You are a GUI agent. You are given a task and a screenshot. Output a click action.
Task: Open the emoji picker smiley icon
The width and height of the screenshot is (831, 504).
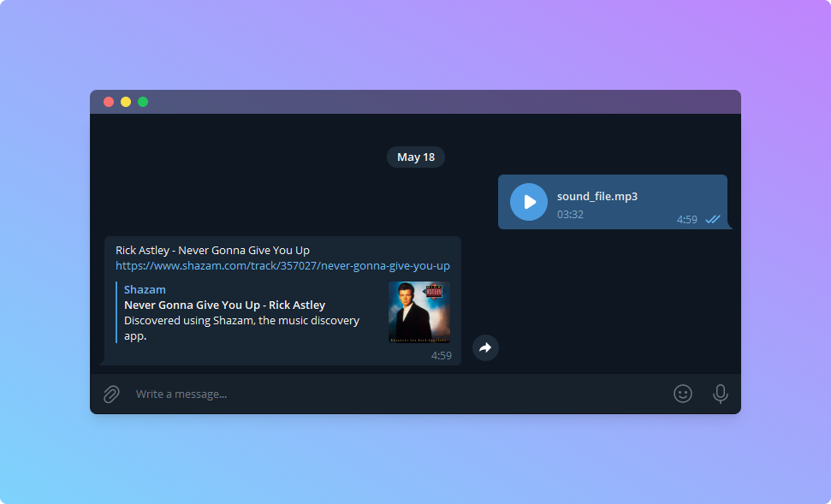click(683, 394)
